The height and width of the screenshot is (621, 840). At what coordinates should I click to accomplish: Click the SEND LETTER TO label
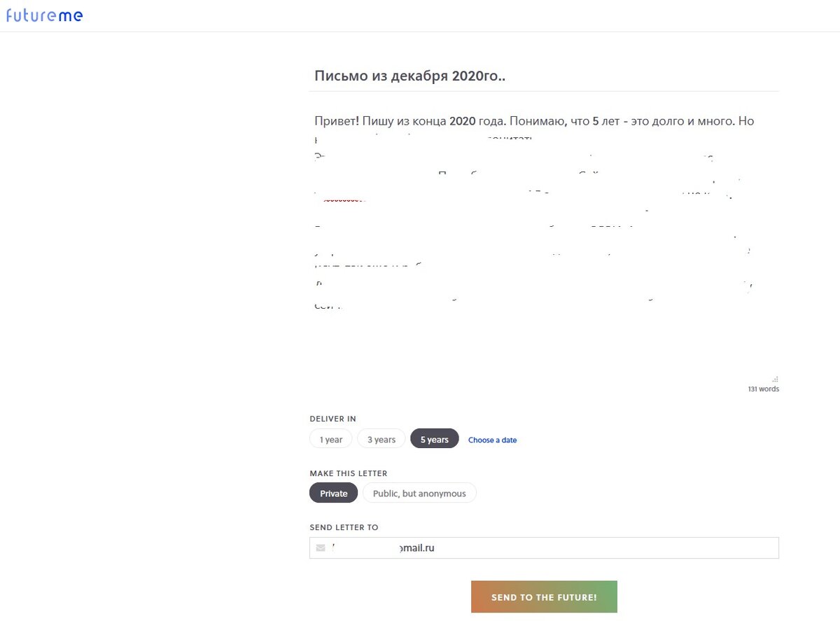[344, 527]
